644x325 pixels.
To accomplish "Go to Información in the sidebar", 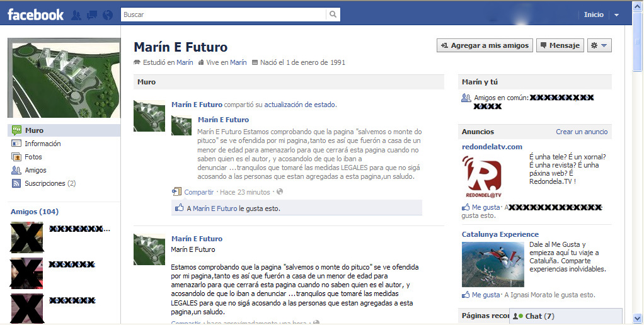I will [42, 144].
